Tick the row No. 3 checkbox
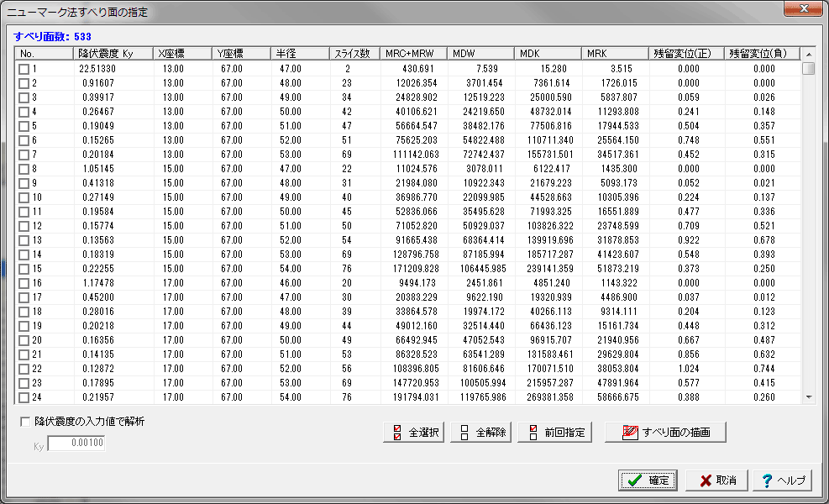Image resolution: width=829 pixels, height=504 pixels. [x=24, y=97]
